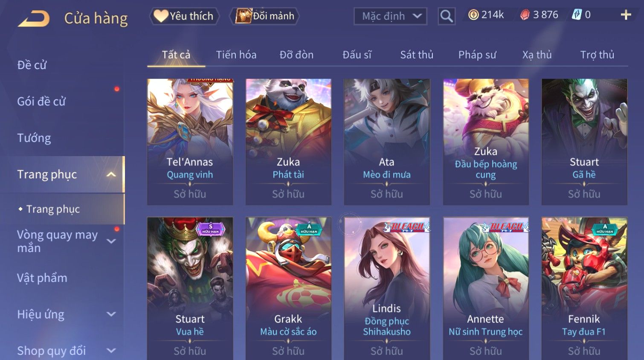Select the Xạ thủ category tab
The width and height of the screenshot is (644, 360).
(x=537, y=55)
